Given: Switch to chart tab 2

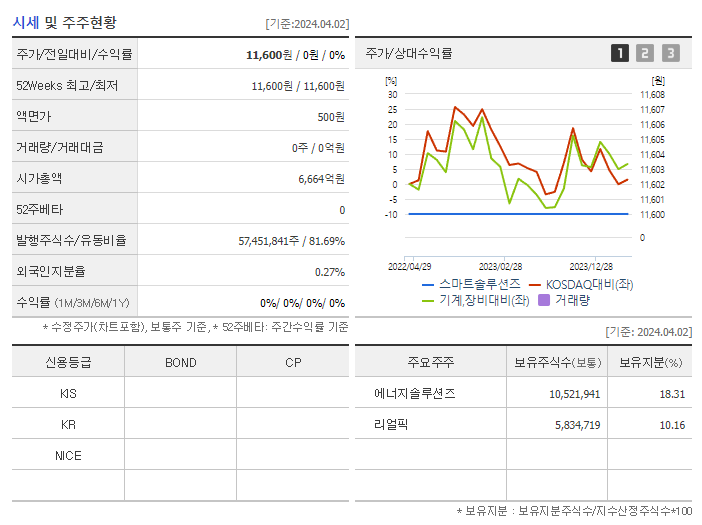Looking at the screenshot, I should point(645,53).
